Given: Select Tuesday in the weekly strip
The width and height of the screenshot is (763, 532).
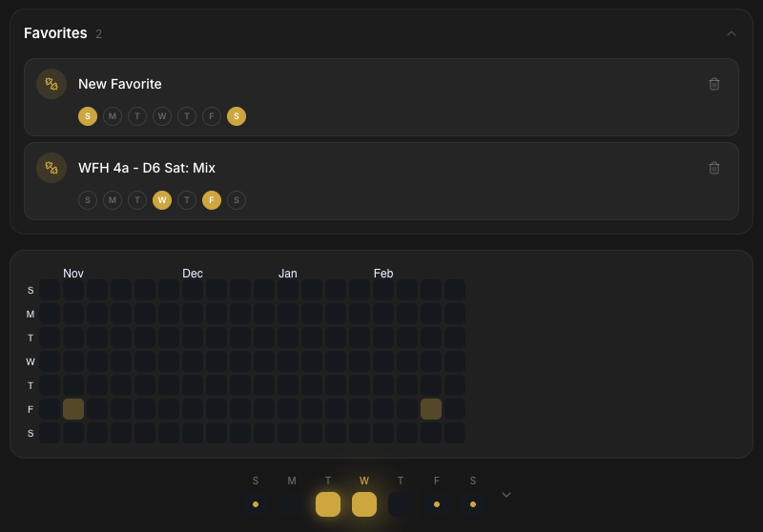Looking at the screenshot, I should coord(328,503).
